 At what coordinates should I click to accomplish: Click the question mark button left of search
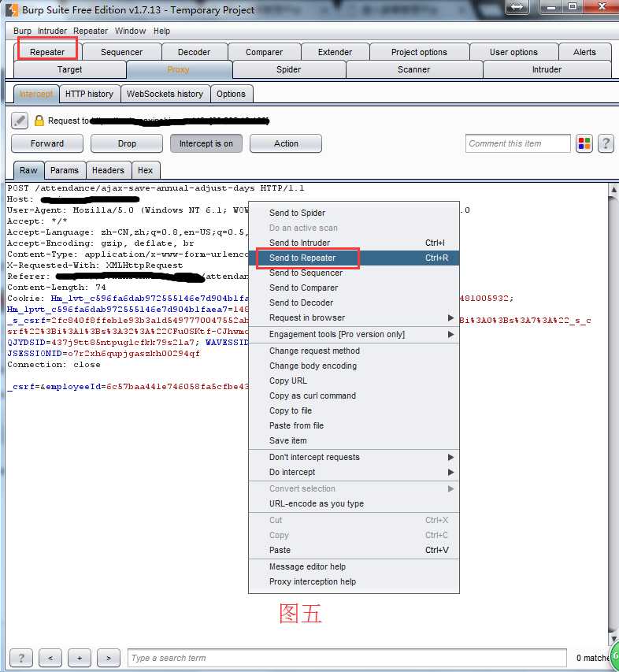[x=21, y=658]
